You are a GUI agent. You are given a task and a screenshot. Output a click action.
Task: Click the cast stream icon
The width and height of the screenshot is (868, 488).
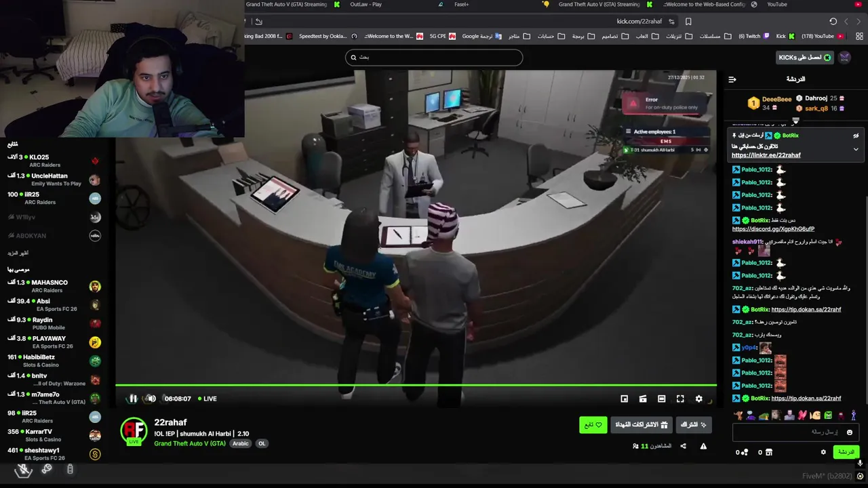643,399
